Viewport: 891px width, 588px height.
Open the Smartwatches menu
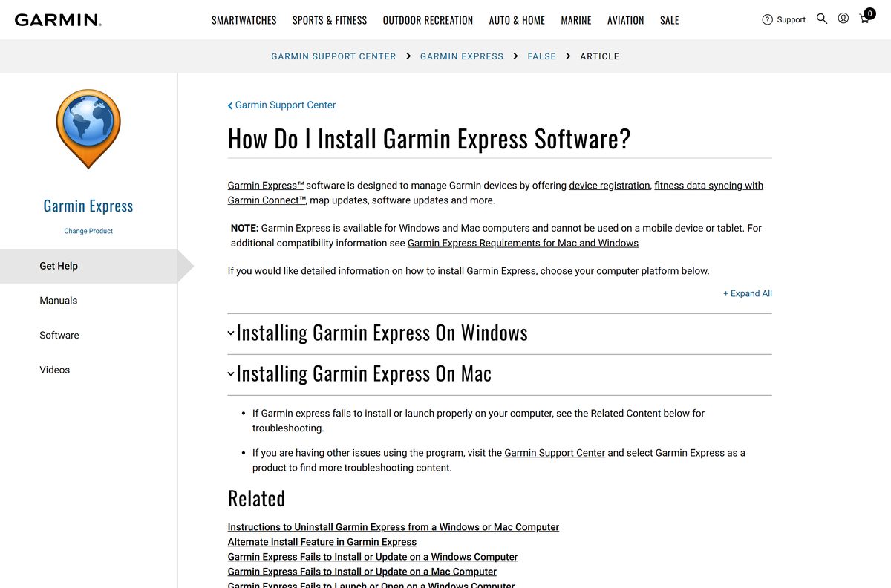tap(244, 20)
